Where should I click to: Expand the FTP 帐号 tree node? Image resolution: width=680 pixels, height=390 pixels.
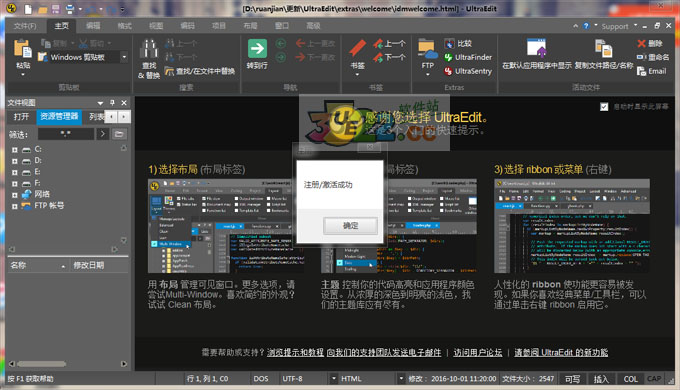click(15, 206)
